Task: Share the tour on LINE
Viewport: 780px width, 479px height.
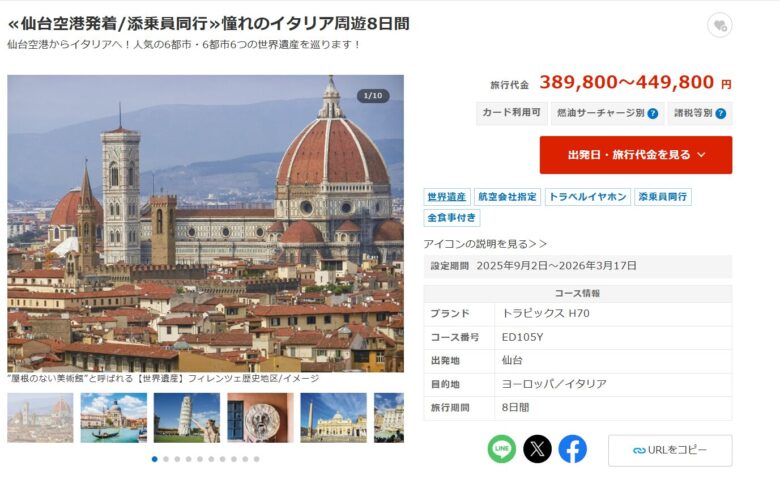Action: [501, 449]
